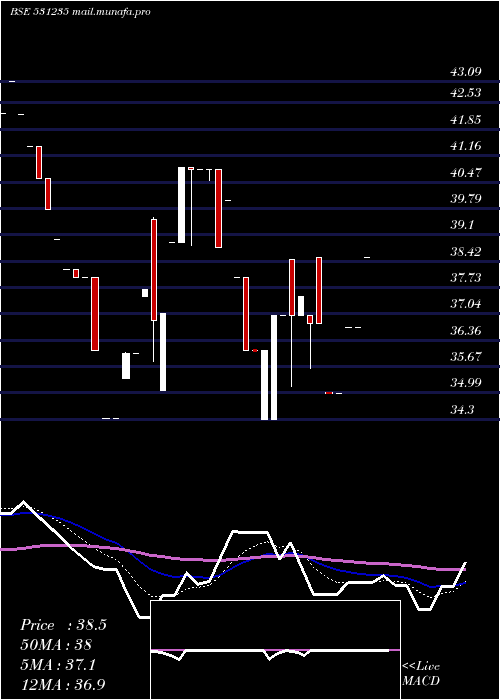Click the 41.85 price axis label

pos(466,120)
